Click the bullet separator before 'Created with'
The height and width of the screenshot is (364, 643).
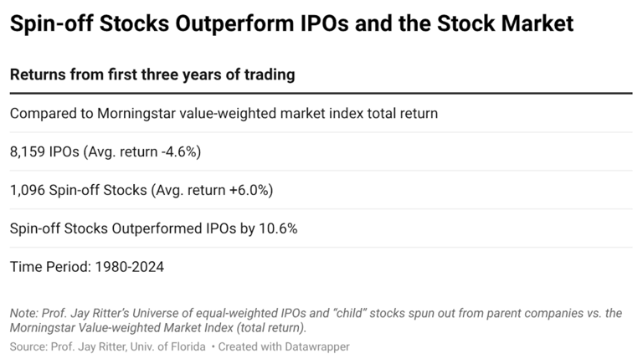[213, 347]
